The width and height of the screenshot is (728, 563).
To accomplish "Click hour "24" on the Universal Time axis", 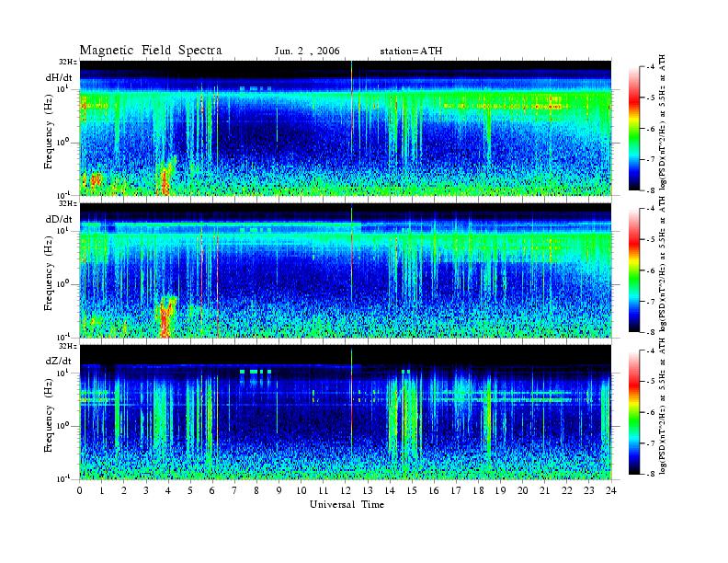I will click(611, 490).
